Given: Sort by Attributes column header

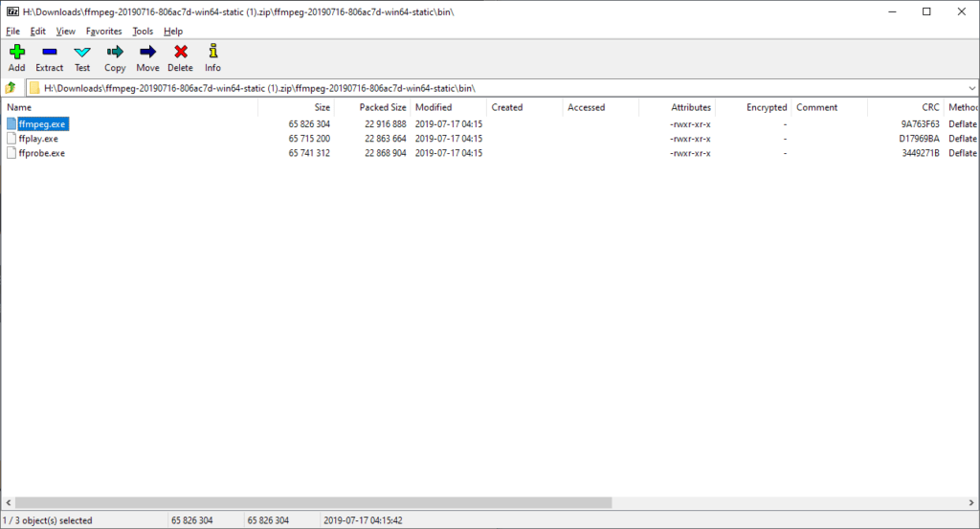Looking at the screenshot, I should [x=678, y=107].
